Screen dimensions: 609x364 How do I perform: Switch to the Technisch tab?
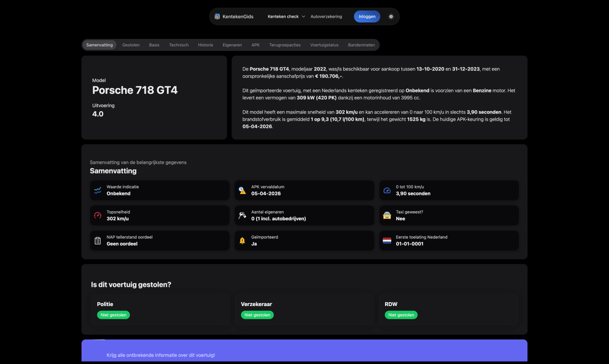click(178, 45)
